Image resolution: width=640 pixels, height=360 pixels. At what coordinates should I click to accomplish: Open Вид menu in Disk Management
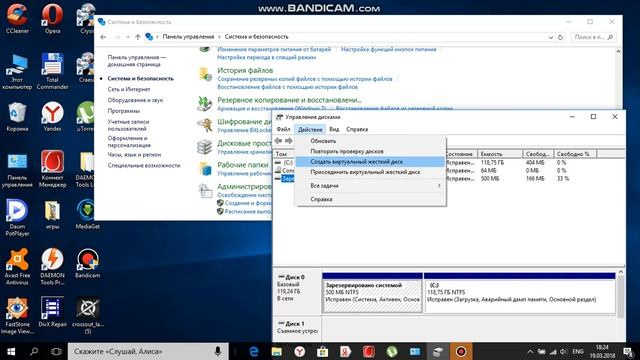pyautogui.click(x=334, y=129)
